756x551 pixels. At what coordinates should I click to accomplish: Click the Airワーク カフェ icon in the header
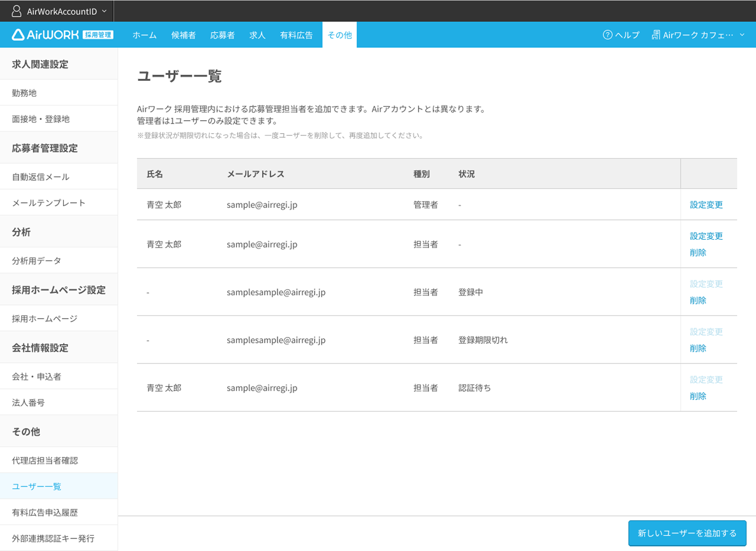coord(656,35)
